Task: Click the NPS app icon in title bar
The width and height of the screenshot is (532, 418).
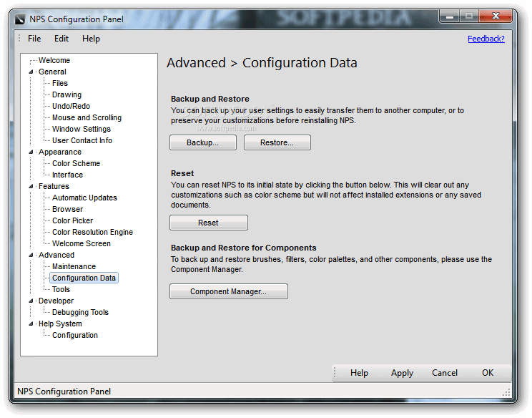Action: (x=20, y=19)
